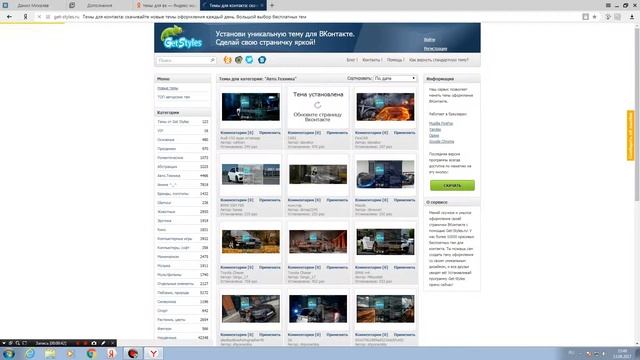Click the Twitter bird social icon
Image resolution: width=640 pixels, height=360 pixels.
(249, 60)
